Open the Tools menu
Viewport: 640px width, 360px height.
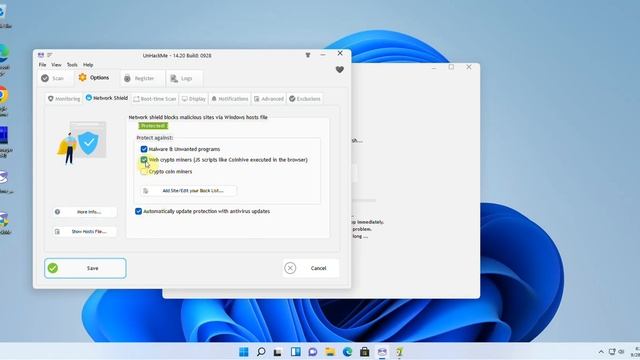click(72, 65)
